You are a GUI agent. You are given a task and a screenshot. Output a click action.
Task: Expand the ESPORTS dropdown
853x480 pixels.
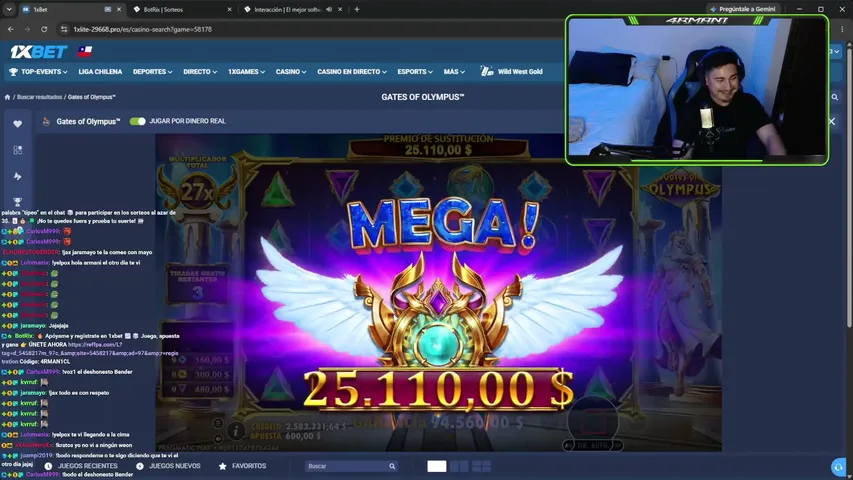coord(415,72)
